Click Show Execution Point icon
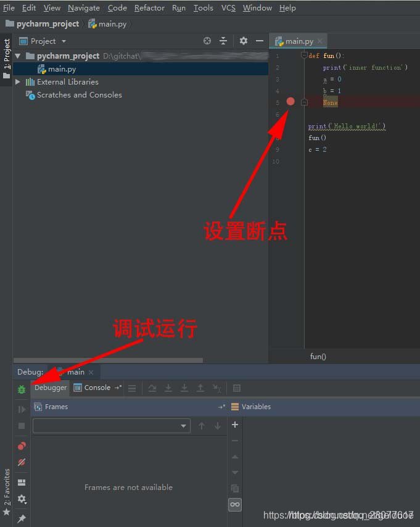 click(x=133, y=389)
